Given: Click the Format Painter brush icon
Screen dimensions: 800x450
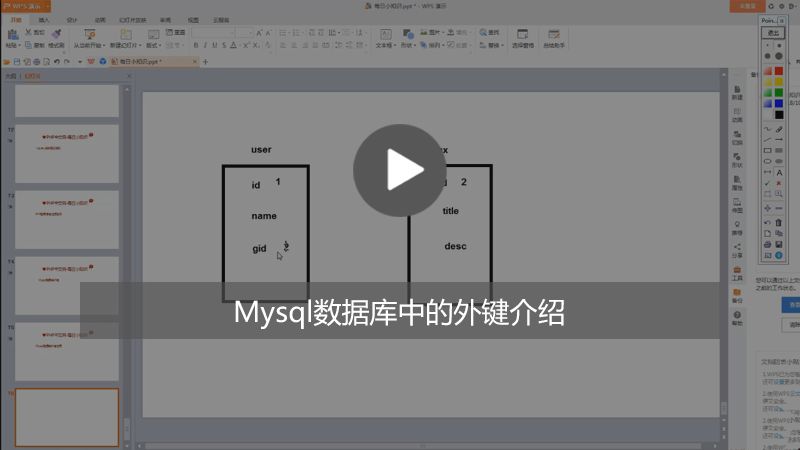Looking at the screenshot, I should click(x=57, y=34).
